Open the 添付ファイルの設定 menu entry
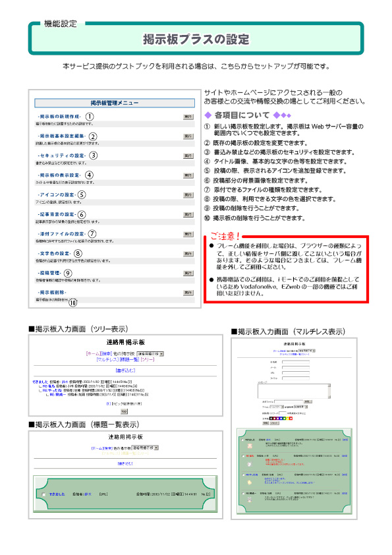 point(61,234)
